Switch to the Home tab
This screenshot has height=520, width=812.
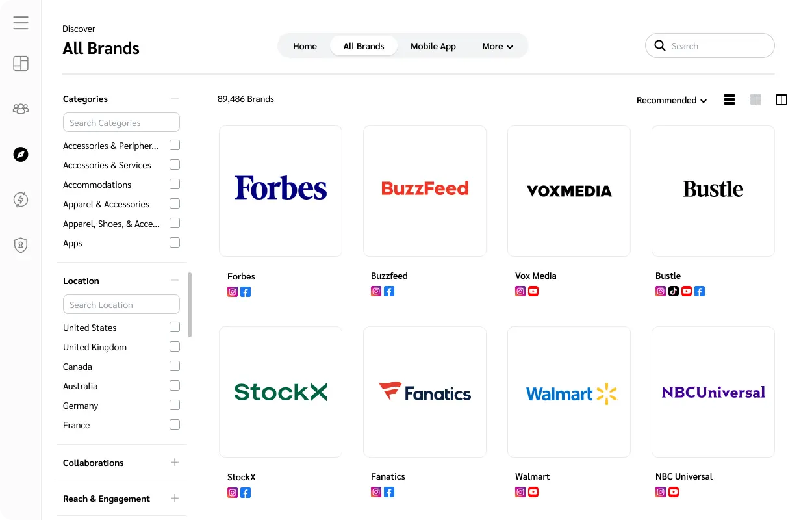click(x=305, y=46)
